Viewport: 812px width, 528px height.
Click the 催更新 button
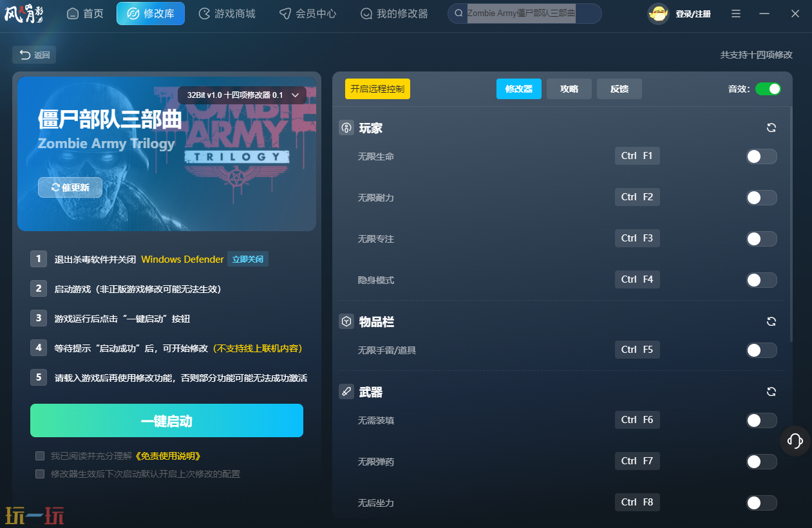(x=70, y=187)
